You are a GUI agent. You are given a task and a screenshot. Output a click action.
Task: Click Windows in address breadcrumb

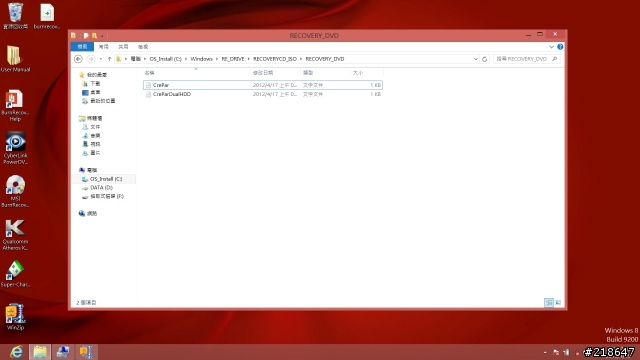201,59
